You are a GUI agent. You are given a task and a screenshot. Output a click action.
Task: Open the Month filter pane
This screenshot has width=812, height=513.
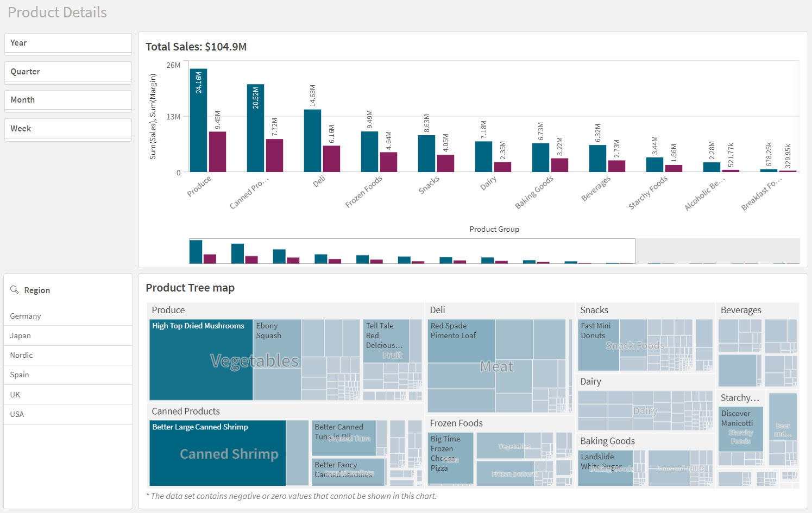click(67, 100)
